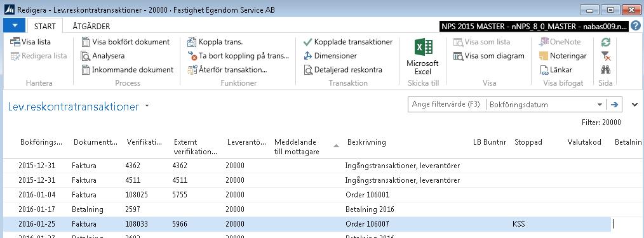The width and height of the screenshot is (644, 238).
Task: Open the blue application menu dropdown
Action: pos(15,26)
